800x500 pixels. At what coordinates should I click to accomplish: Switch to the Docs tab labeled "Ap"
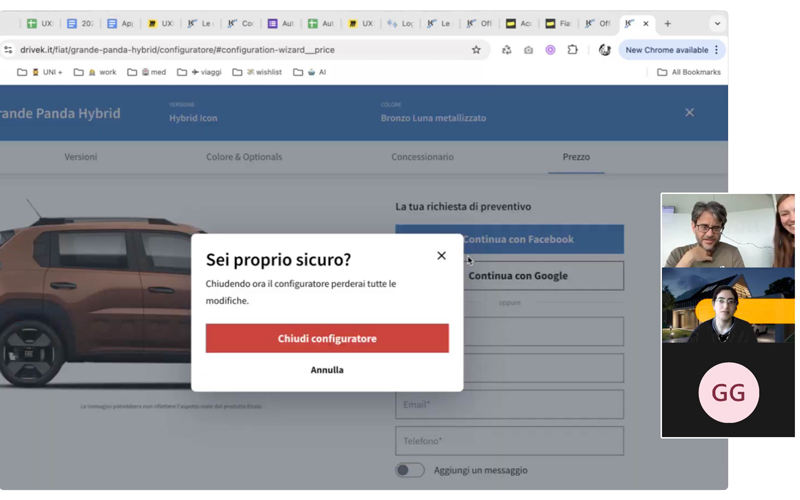120,23
